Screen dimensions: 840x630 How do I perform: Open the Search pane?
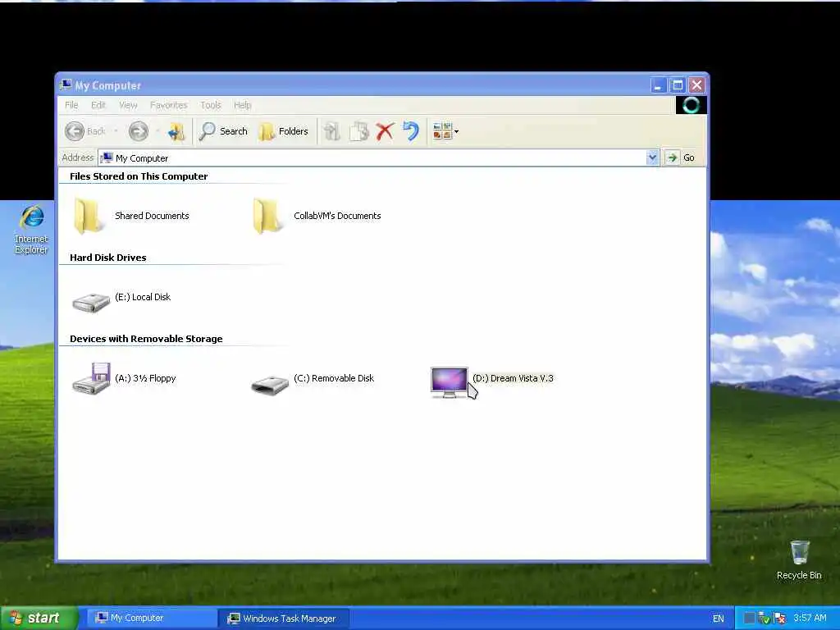[x=223, y=131]
